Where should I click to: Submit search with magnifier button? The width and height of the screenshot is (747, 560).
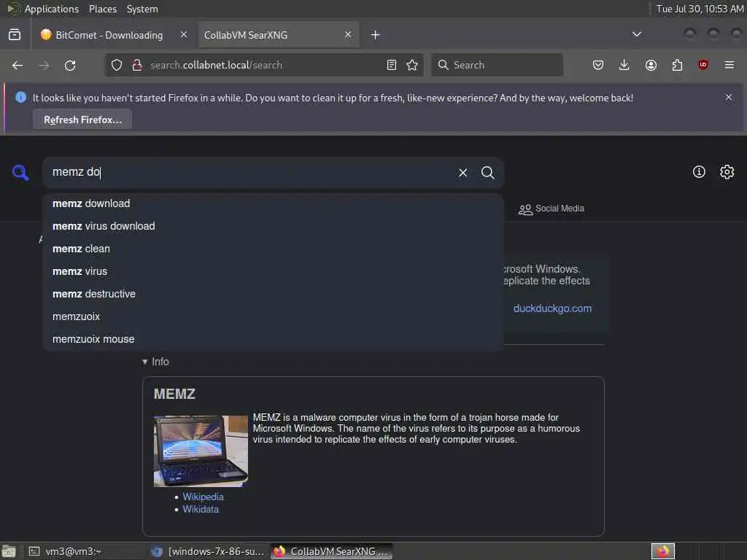(x=488, y=172)
